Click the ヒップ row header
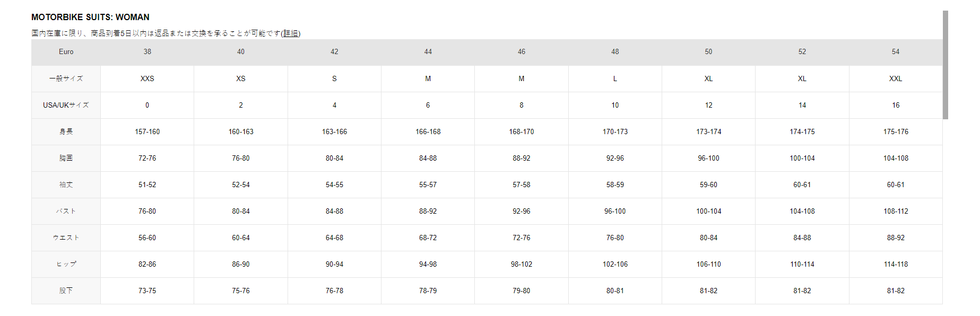Viewport: 980px width, 316px height. click(x=66, y=264)
